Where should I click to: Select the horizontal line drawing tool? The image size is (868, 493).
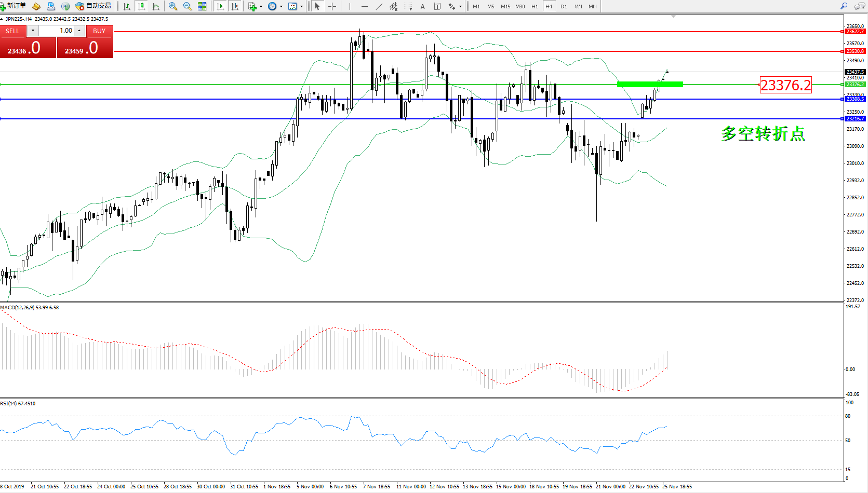point(365,6)
